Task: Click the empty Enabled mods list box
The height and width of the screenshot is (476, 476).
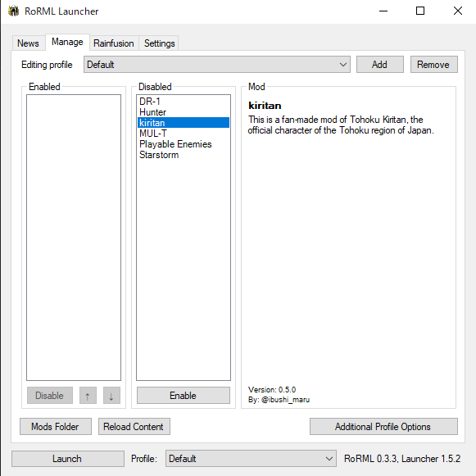Action: pos(74,238)
